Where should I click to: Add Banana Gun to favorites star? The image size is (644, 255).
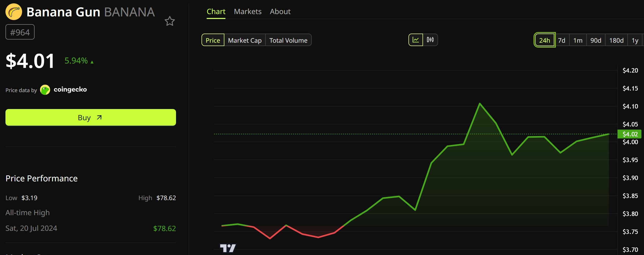coord(170,21)
